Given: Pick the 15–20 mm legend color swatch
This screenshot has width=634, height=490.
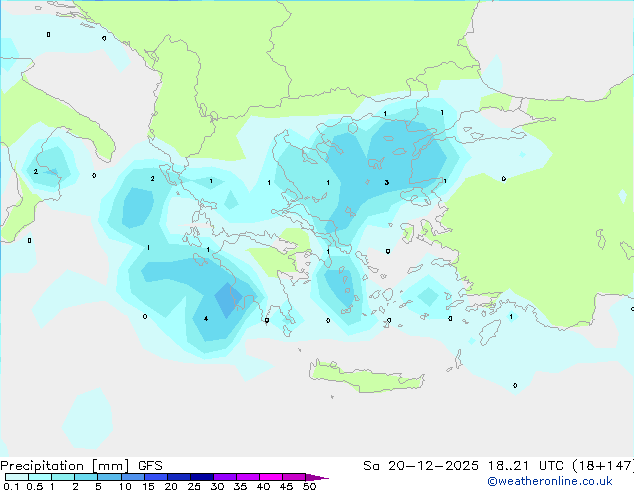Looking at the screenshot, I should click(155, 477).
